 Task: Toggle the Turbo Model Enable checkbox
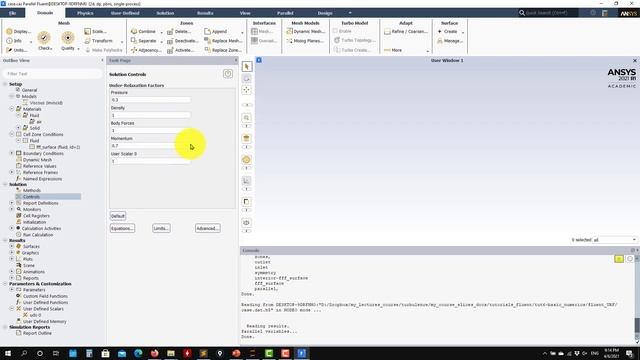pos(335,31)
